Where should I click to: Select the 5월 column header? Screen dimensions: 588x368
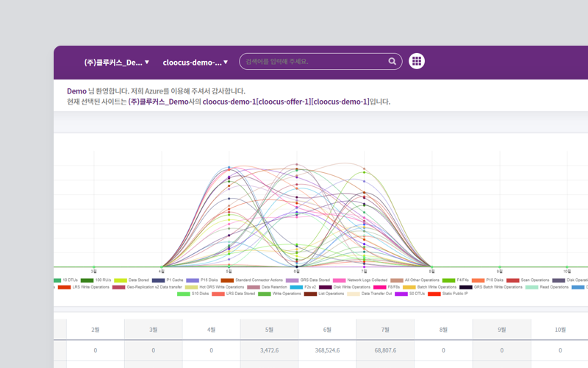(x=270, y=330)
